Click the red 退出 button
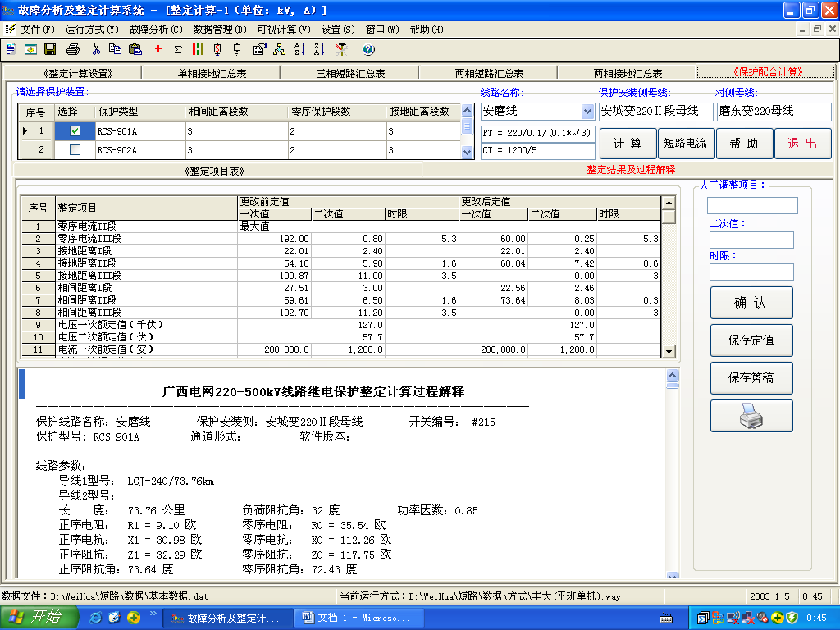The image size is (840, 630). pos(802,143)
